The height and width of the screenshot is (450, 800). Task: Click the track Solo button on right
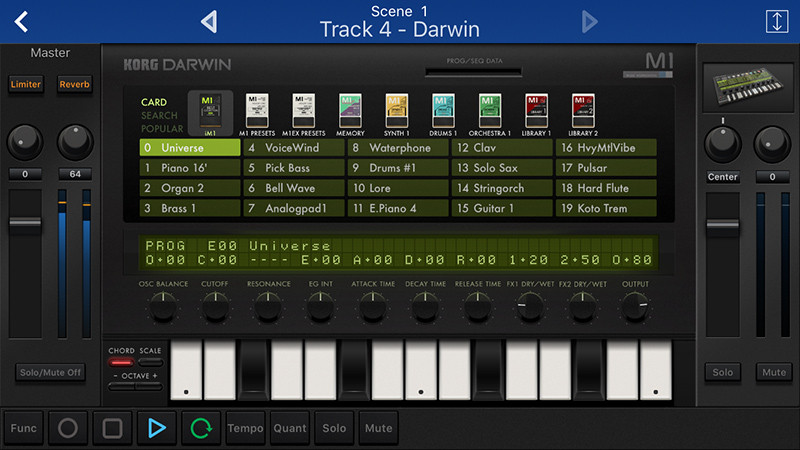click(722, 372)
